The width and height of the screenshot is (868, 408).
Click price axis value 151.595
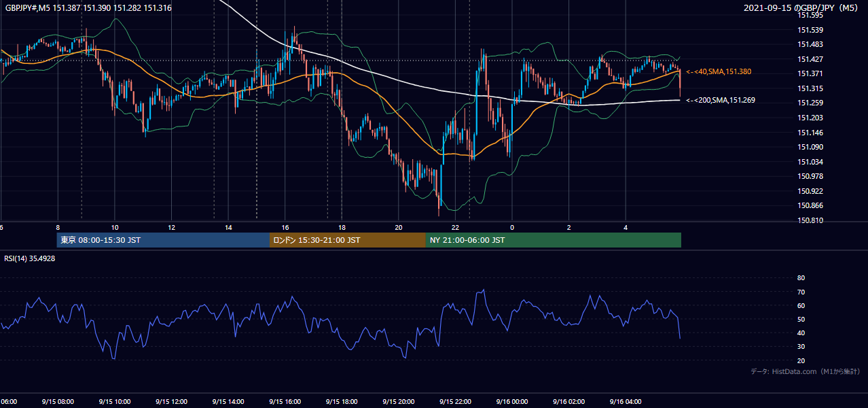810,15
